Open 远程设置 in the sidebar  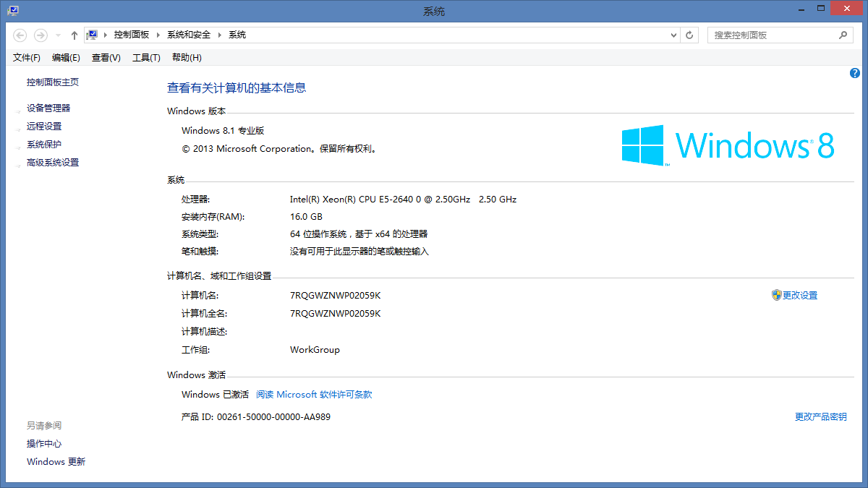(x=44, y=127)
